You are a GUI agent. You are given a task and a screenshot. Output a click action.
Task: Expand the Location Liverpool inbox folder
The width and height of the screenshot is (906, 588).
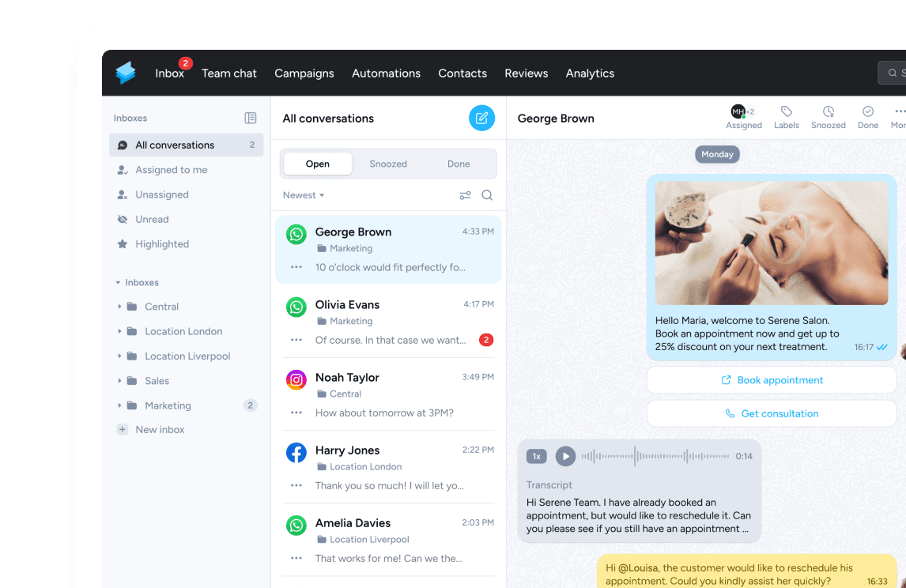119,356
